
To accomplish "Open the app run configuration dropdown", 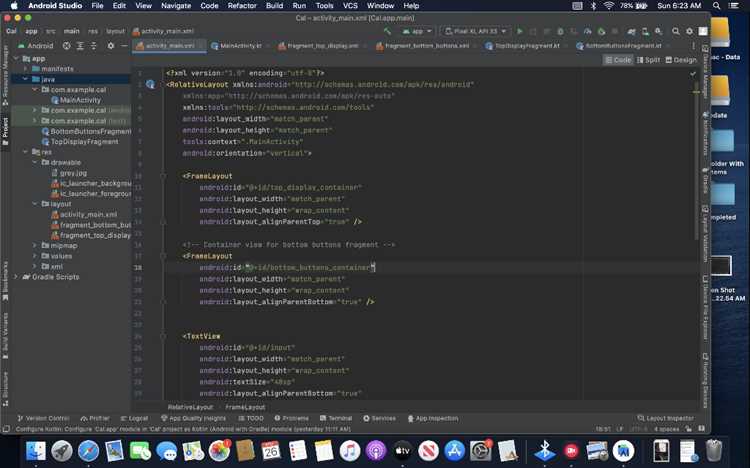I will (x=417, y=31).
